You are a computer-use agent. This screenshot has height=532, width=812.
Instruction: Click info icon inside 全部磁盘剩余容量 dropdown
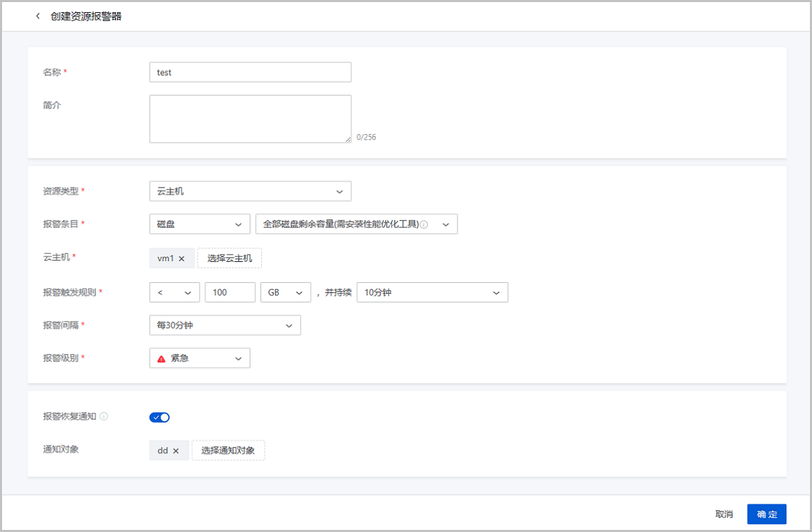click(x=424, y=225)
